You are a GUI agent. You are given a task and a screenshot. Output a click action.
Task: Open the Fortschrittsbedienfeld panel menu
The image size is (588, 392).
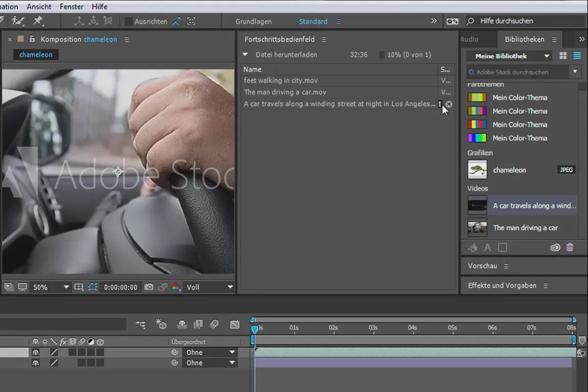tap(324, 40)
